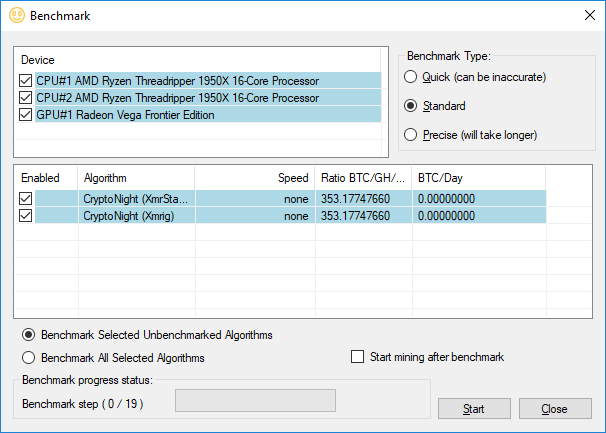Choose Precise benchmark type

409,135
